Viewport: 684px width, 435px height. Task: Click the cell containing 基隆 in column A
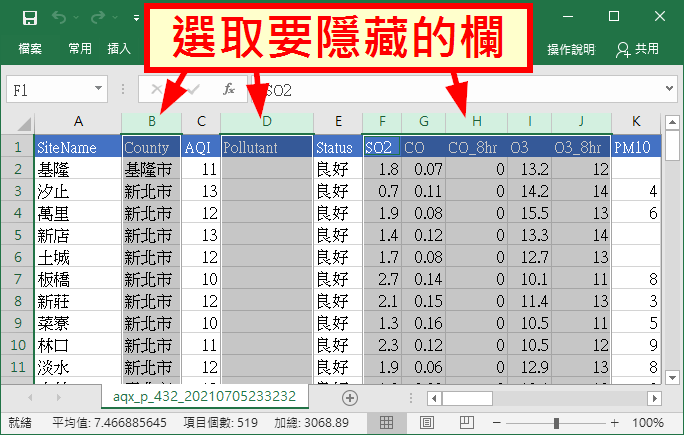pos(78,169)
